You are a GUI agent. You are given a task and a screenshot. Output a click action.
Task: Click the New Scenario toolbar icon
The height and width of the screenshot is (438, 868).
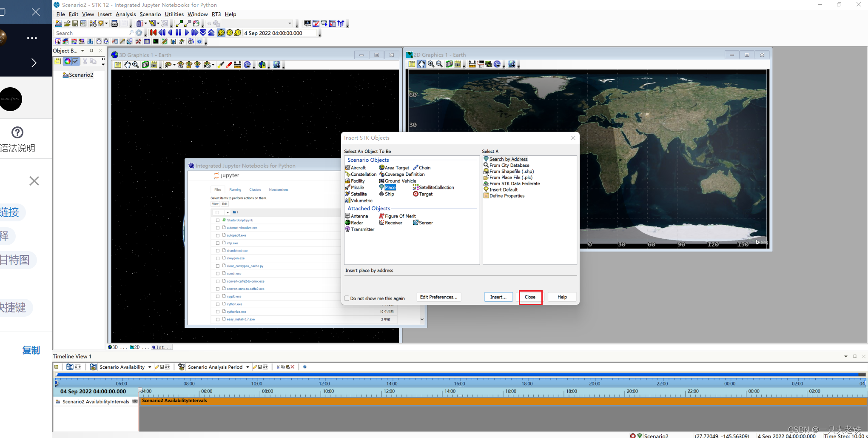[59, 23]
